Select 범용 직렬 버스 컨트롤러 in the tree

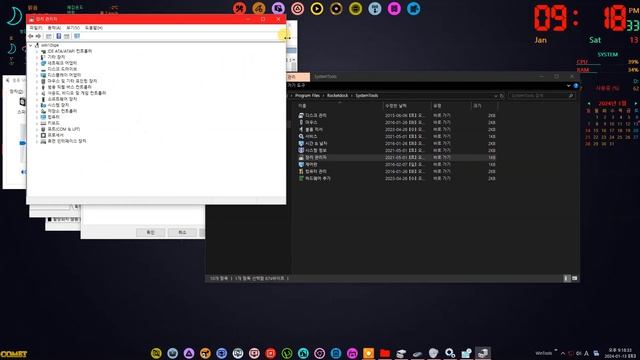click(69, 87)
